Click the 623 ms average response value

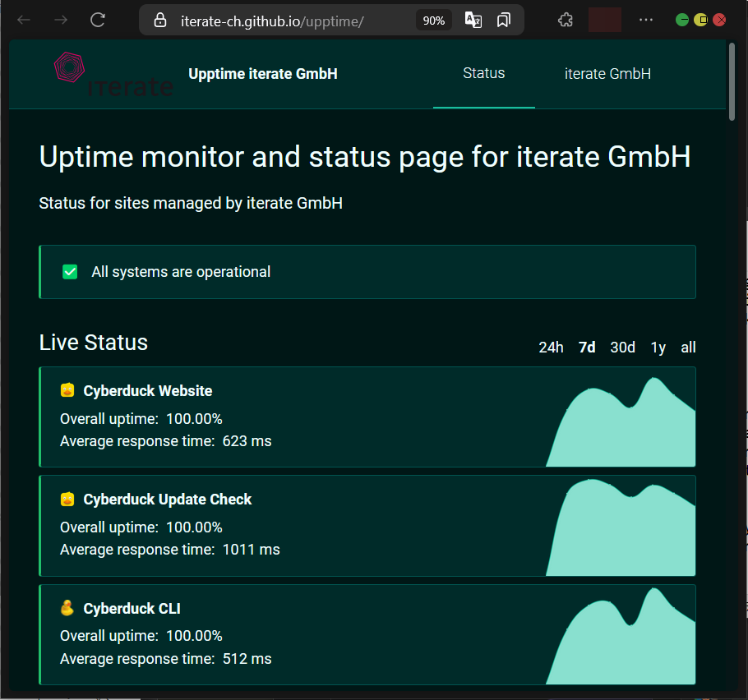click(x=247, y=441)
